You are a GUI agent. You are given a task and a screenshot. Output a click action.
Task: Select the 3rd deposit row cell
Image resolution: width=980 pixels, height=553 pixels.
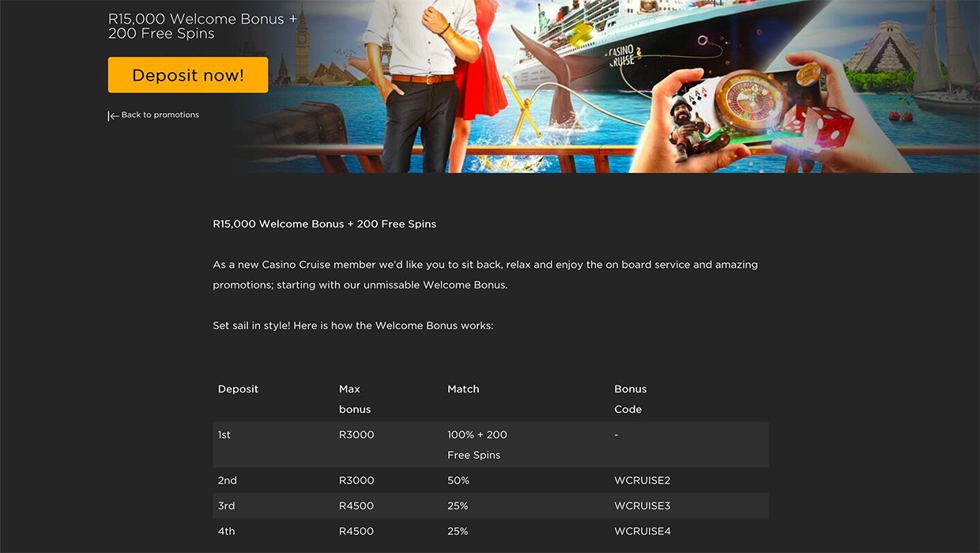click(227, 506)
